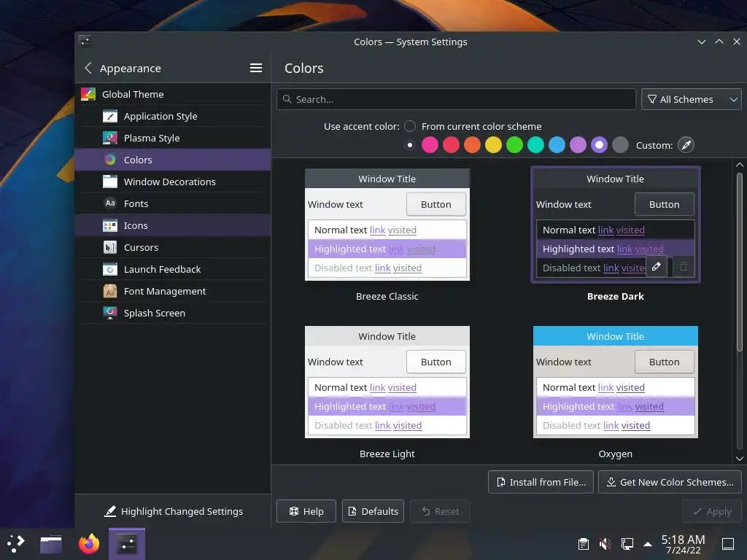Click the color scheme search field
This screenshot has width=747, height=560.
click(456, 99)
